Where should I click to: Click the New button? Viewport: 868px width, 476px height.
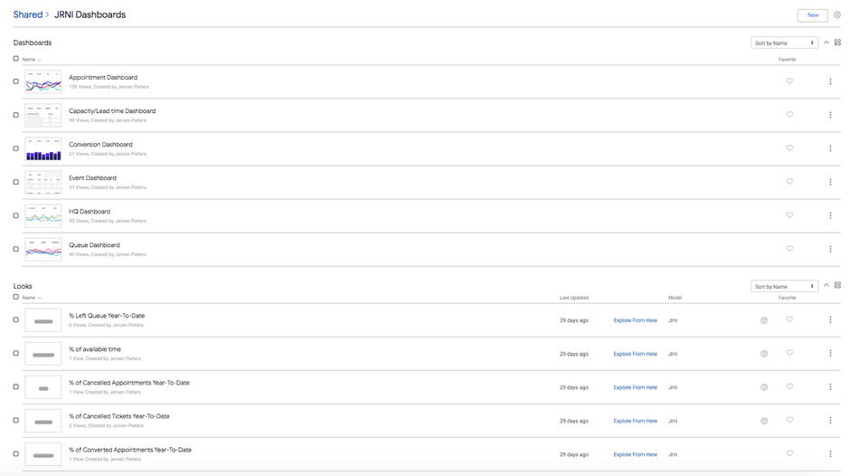[x=812, y=15]
